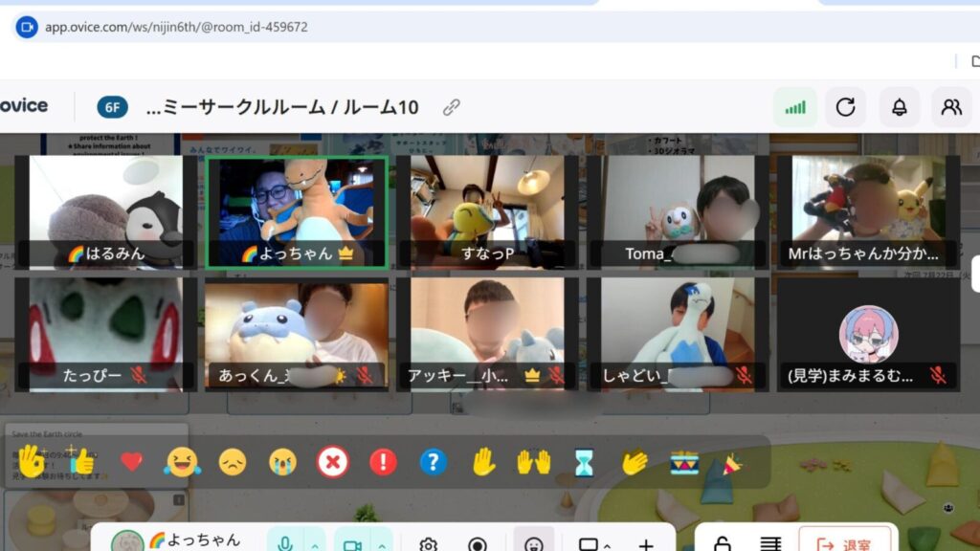Toggle the emoji reactions panel button
This screenshot has height=551, width=980.
point(533,543)
